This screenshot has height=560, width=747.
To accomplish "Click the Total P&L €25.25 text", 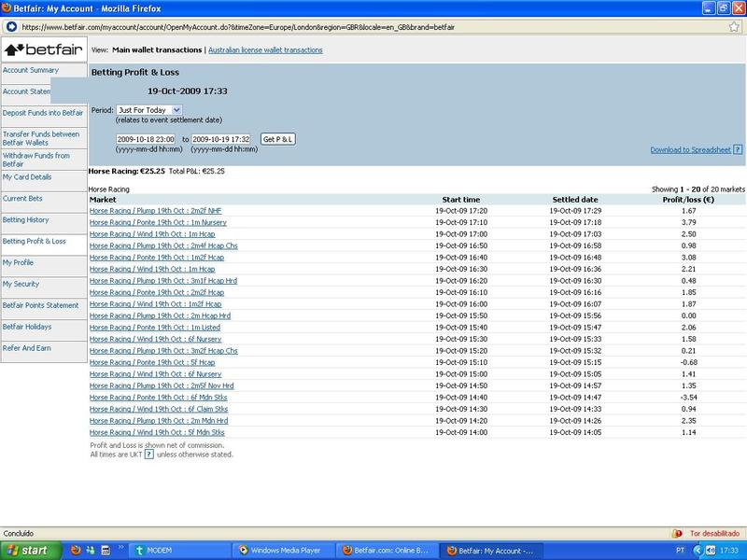I will (x=197, y=171).
